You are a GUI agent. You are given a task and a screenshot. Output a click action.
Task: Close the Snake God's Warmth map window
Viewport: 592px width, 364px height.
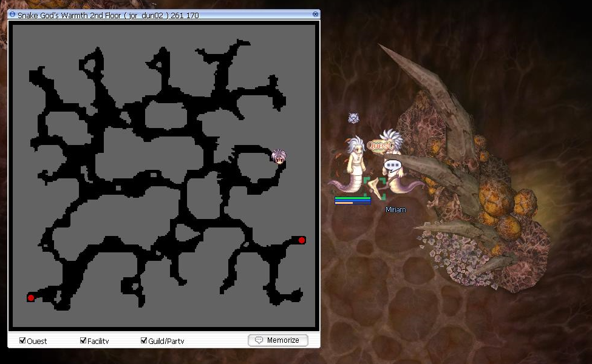coord(316,15)
